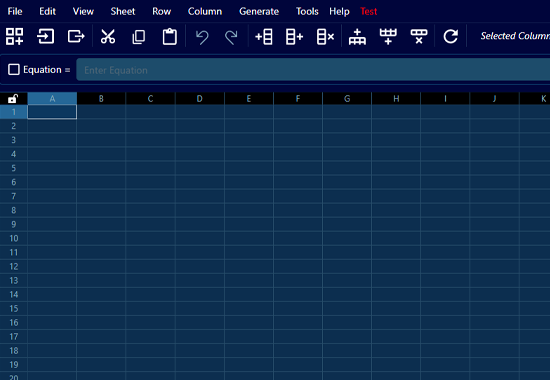Undo the last action
This screenshot has width=550, height=380.
click(202, 37)
